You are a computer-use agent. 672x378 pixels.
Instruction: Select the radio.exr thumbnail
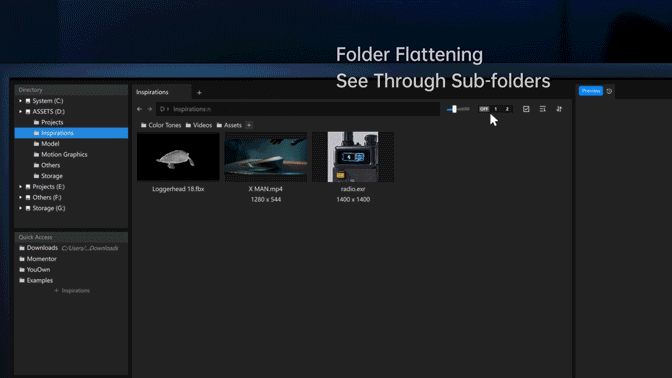pyautogui.click(x=353, y=157)
